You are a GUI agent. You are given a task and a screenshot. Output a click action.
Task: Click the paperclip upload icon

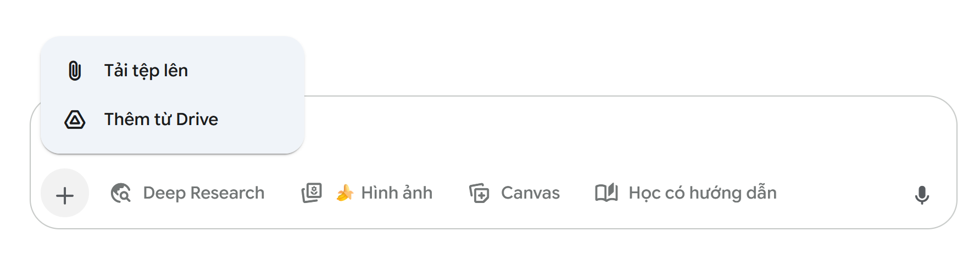click(75, 71)
